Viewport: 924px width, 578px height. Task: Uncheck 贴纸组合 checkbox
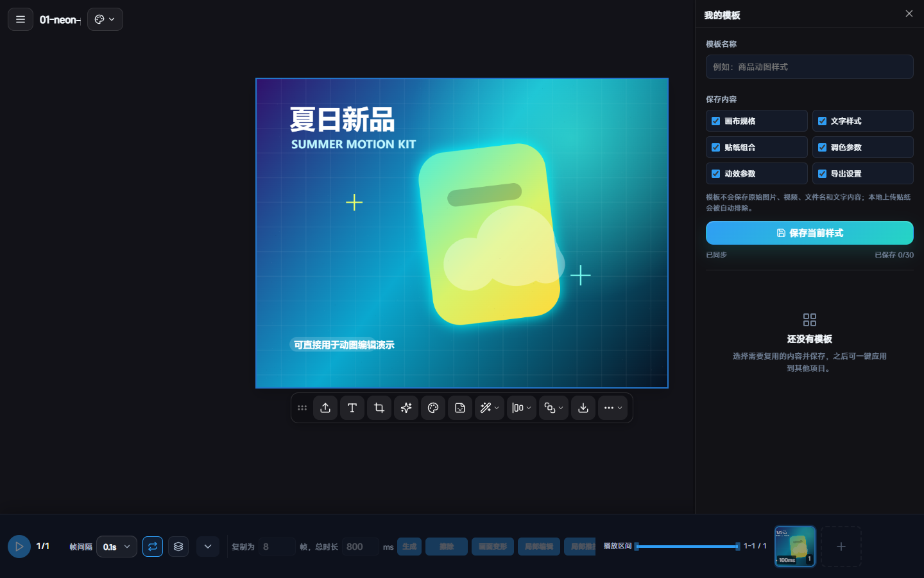716,147
